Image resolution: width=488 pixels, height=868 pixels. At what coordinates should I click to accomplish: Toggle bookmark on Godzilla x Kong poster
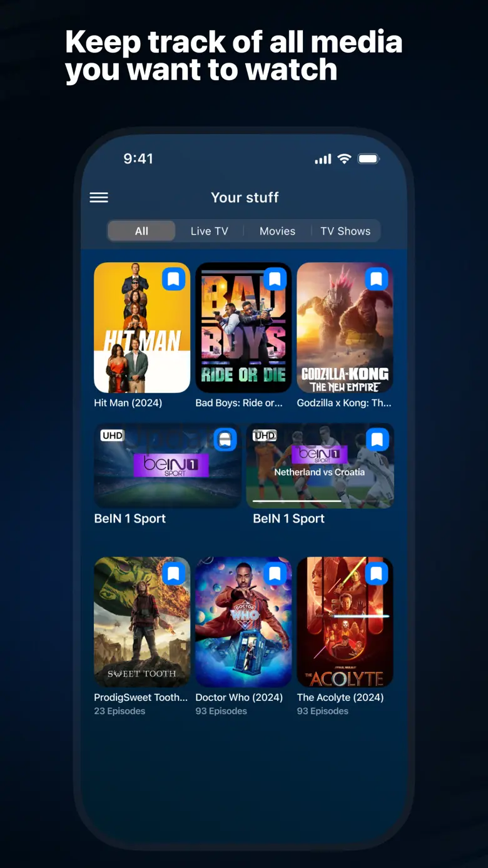tap(376, 279)
